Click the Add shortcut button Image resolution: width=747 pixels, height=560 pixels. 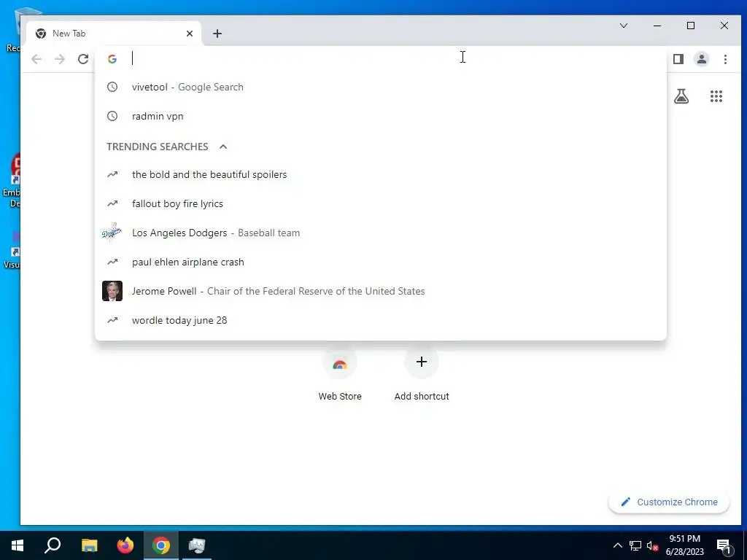click(x=422, y=374)
